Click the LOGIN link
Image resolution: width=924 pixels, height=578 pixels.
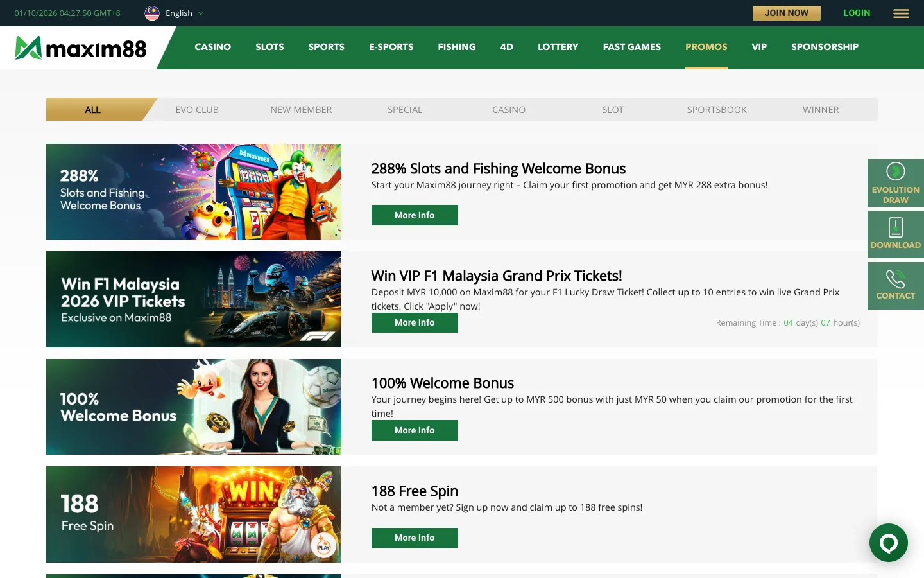[x=857, y=13]
